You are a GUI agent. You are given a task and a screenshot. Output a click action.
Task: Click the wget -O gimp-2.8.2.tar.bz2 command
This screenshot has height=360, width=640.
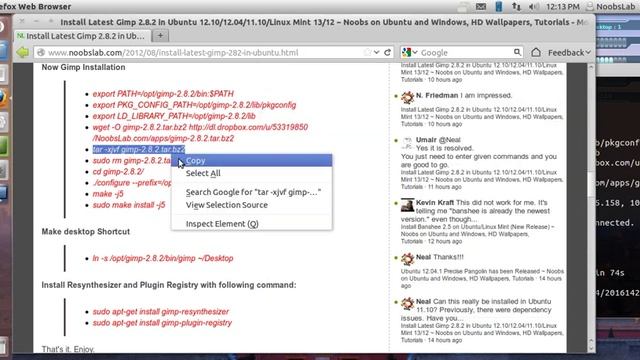coord(200,133)
